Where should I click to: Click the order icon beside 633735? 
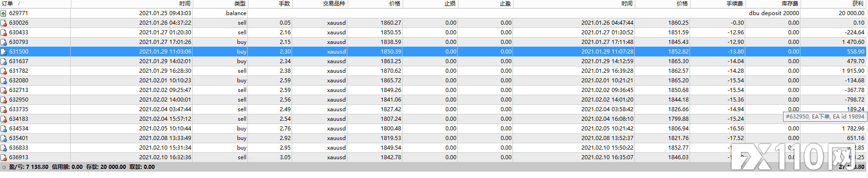pyautogui.click(x=4, y=109)
